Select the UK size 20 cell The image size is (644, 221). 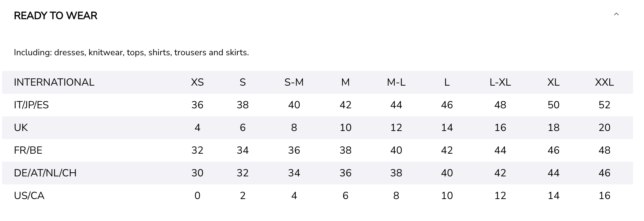pos(604,128)
